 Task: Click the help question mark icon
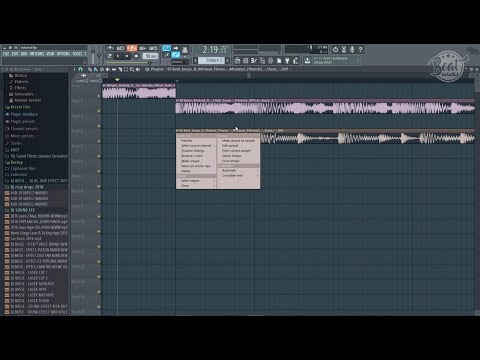click(x=360, y=50)
